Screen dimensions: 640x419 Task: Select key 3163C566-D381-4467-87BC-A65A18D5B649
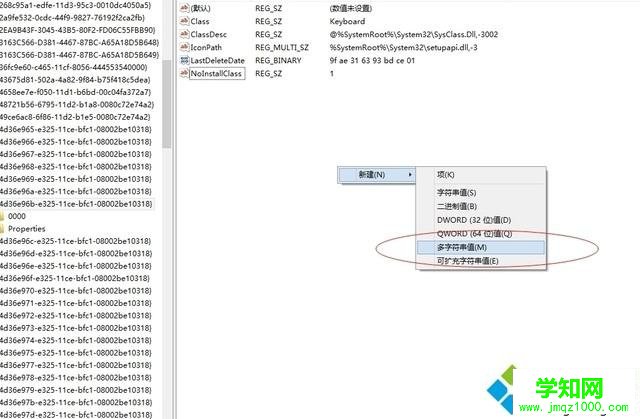80,55
